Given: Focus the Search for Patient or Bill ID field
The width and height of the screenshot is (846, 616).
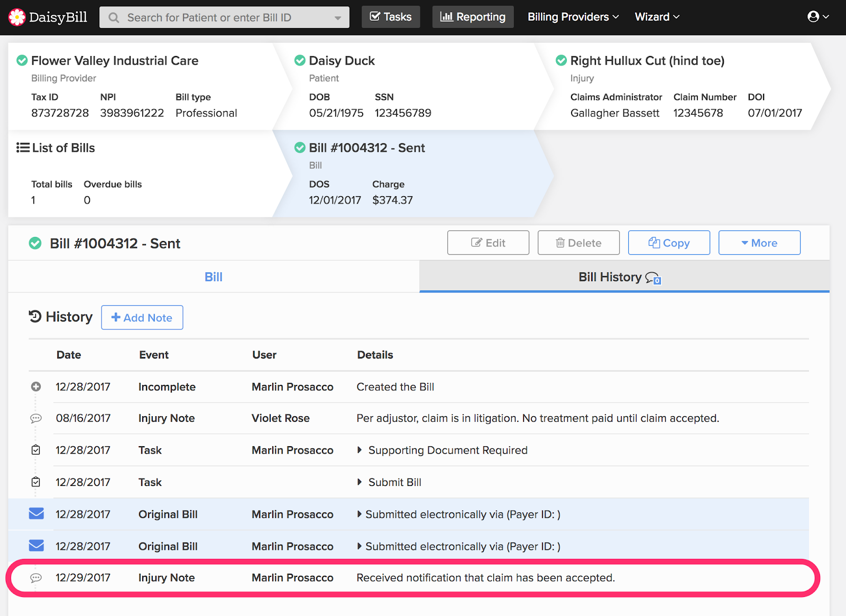Looking at the screenshot, I should pos(224,17).
